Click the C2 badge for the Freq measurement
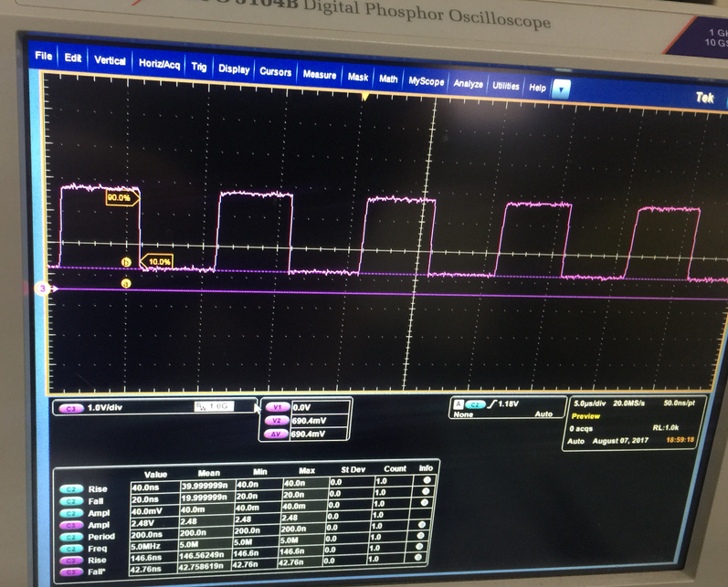Viewport: 728px width, 587px height. click(x=71, y=549)
